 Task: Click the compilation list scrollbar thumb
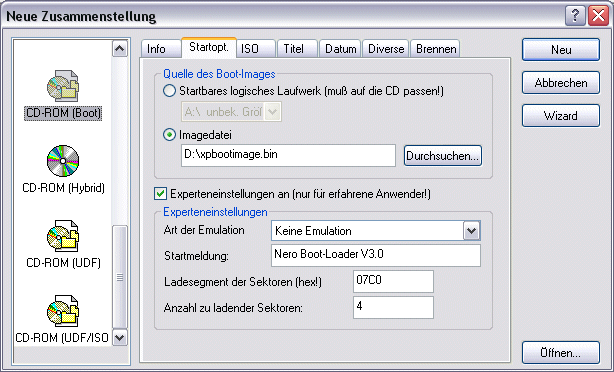[119, 277]
